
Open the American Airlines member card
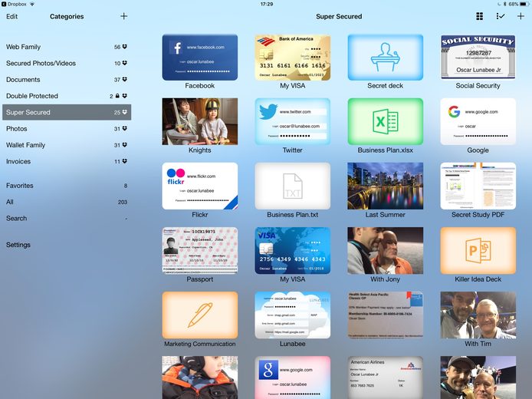tap(385, 378)
